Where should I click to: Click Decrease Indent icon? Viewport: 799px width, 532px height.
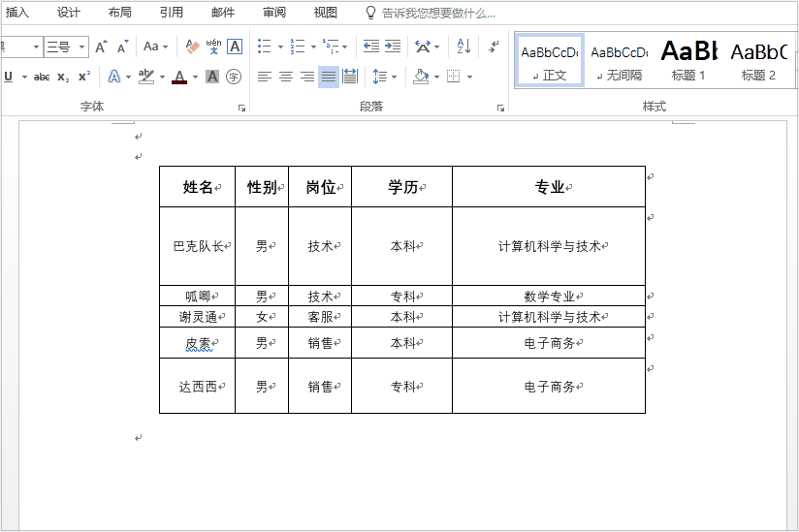(x=371, y=47)
